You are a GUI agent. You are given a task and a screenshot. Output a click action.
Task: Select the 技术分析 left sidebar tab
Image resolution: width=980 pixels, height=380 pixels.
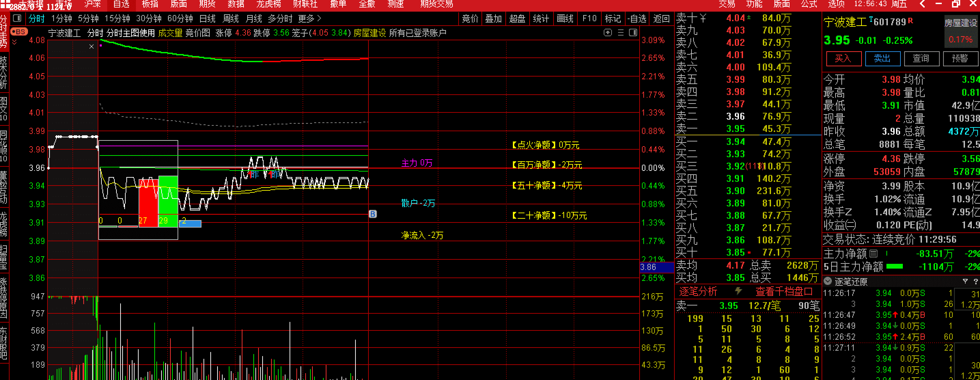4,72
